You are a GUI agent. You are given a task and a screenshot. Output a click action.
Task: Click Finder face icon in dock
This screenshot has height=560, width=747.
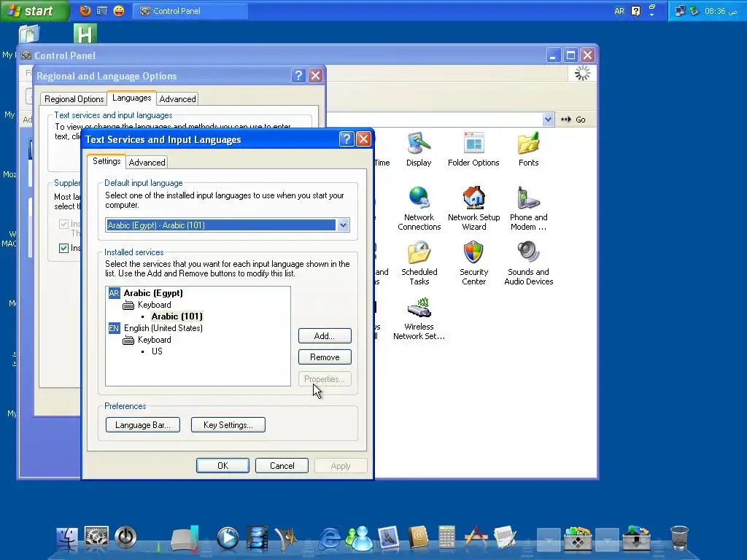click(67, 539)
